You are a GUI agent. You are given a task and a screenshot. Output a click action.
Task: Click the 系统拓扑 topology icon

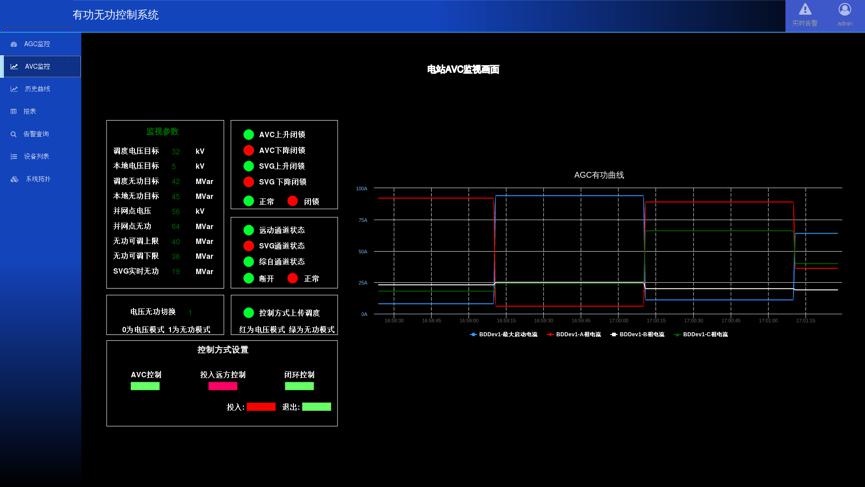pyautogui.click(x=14, y=179)
